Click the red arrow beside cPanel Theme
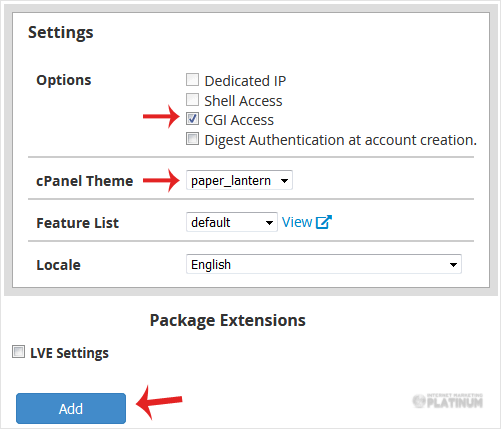This screenshot has width=501, height=429. click(x=161, y=180)
